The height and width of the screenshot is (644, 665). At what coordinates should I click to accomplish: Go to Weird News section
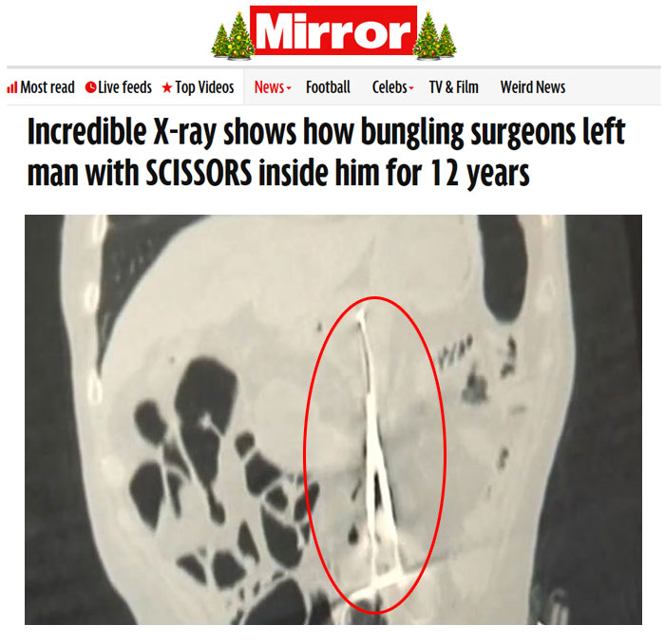533,87
